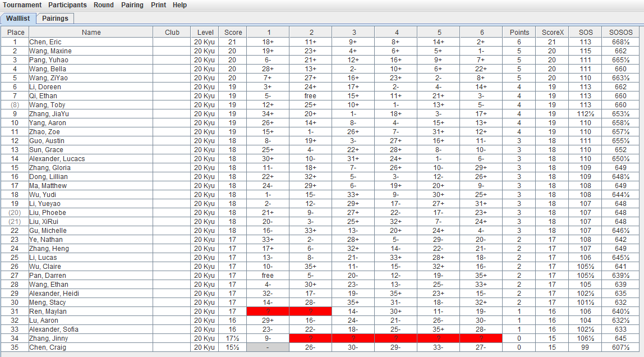
Task: Click the SOSOS column header
Action: [620, 33]
